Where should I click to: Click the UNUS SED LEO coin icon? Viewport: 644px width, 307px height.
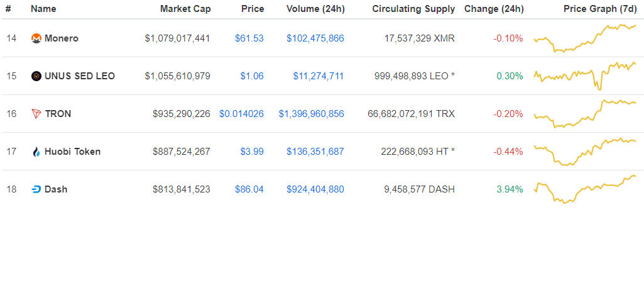pyautogui.click(x=36, y=76)
